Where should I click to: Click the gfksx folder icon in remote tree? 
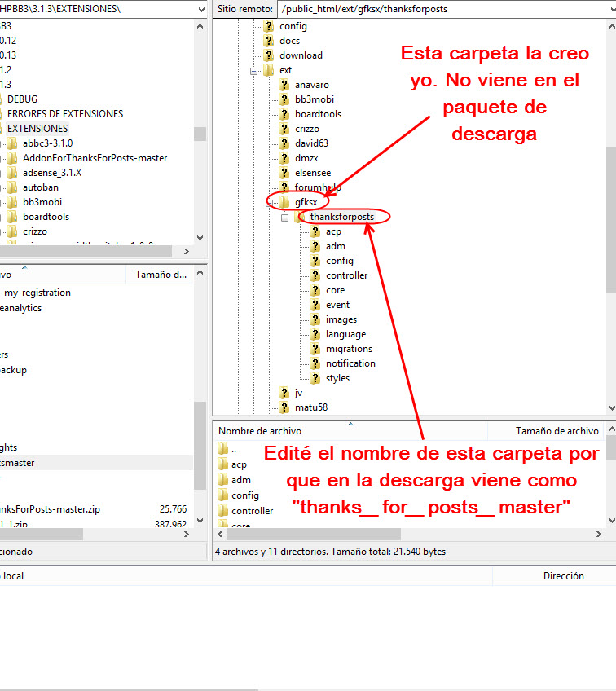[x=284, y=202]
